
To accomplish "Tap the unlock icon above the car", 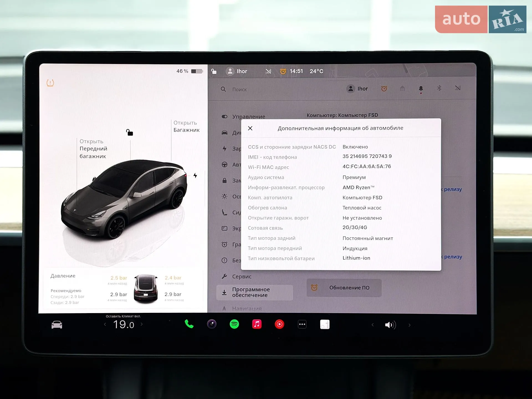I will [129, 132].
